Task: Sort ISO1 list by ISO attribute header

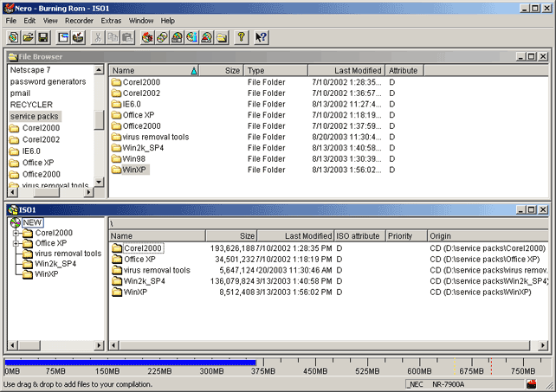Action: 359,235
